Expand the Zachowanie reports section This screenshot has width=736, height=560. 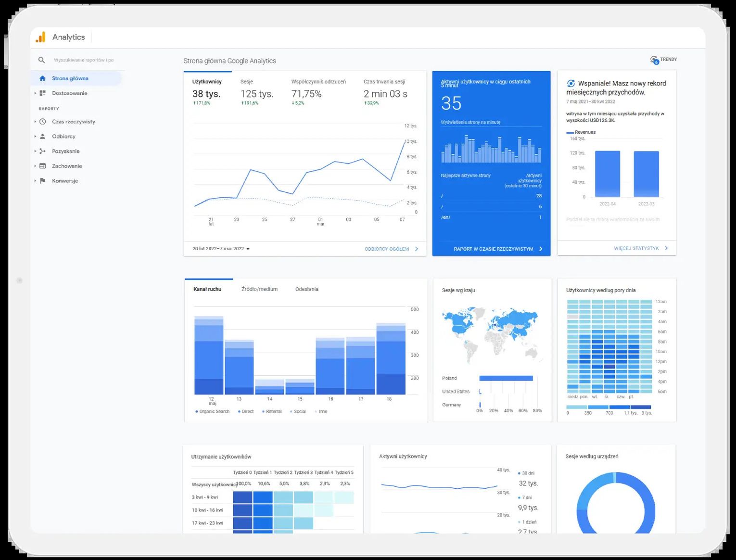pos(35,166)
